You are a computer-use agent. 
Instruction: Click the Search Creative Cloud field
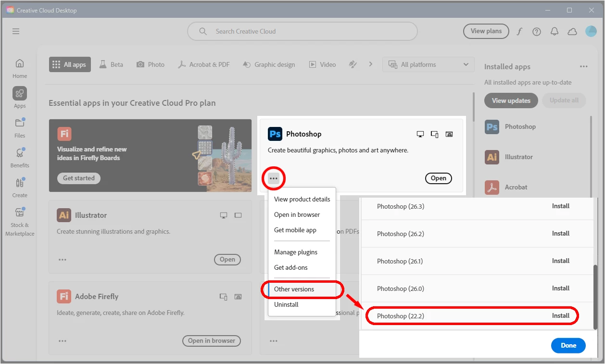(302, 31)
